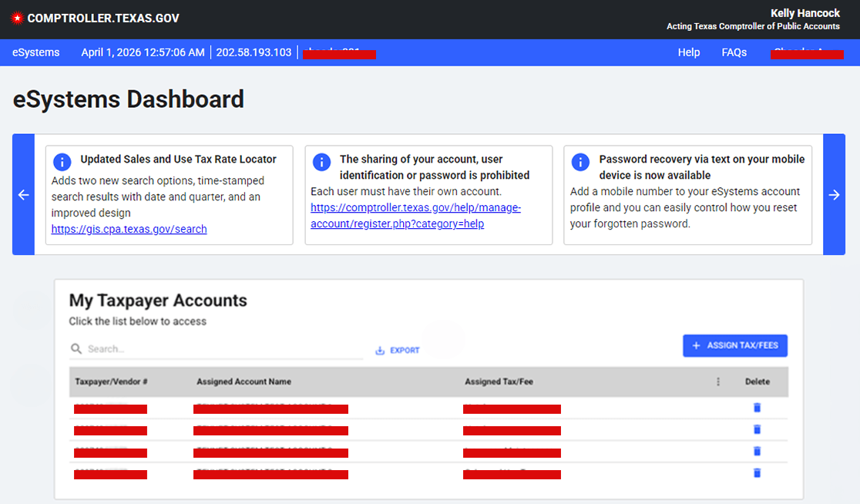Open the Help menu item
This screenshot has height=504, width=860.
pos(688,52)
